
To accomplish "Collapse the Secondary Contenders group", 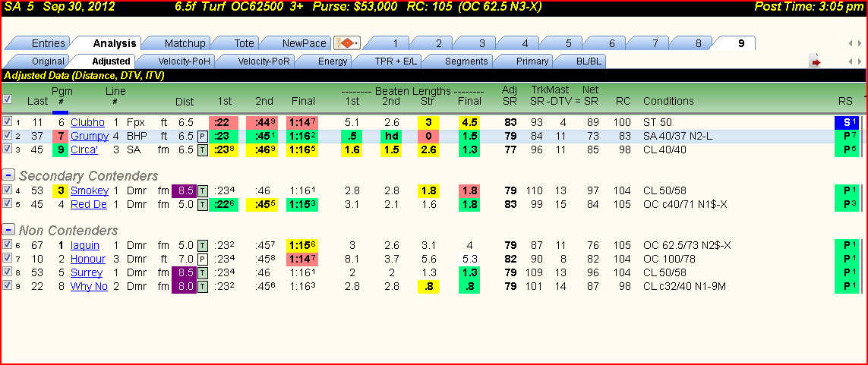I will click(8, 175).
